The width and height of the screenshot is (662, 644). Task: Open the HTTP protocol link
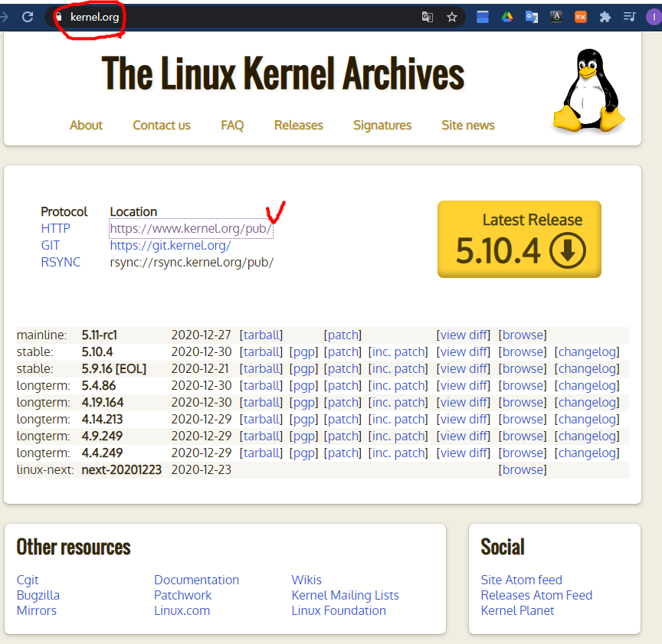[x=55, y=228]
